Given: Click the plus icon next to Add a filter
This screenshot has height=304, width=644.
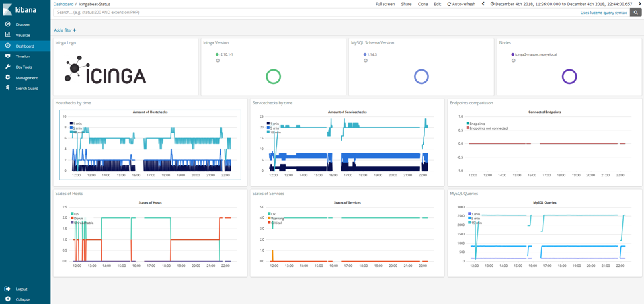Looking at the screenshot, I should tap(74, 30).
